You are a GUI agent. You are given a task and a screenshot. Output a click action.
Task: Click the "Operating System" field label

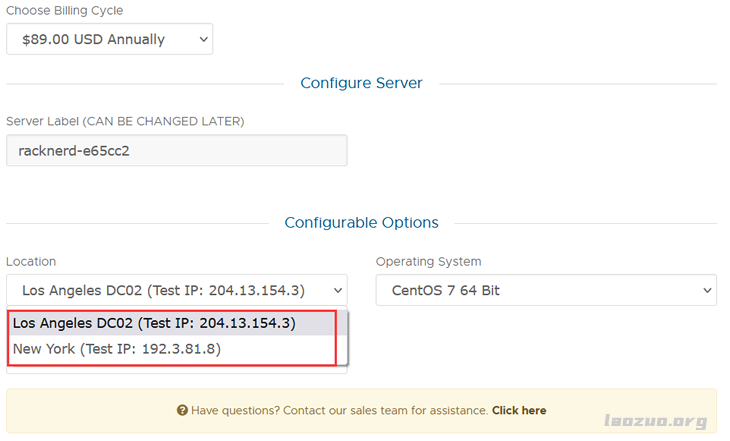(428, 261)
